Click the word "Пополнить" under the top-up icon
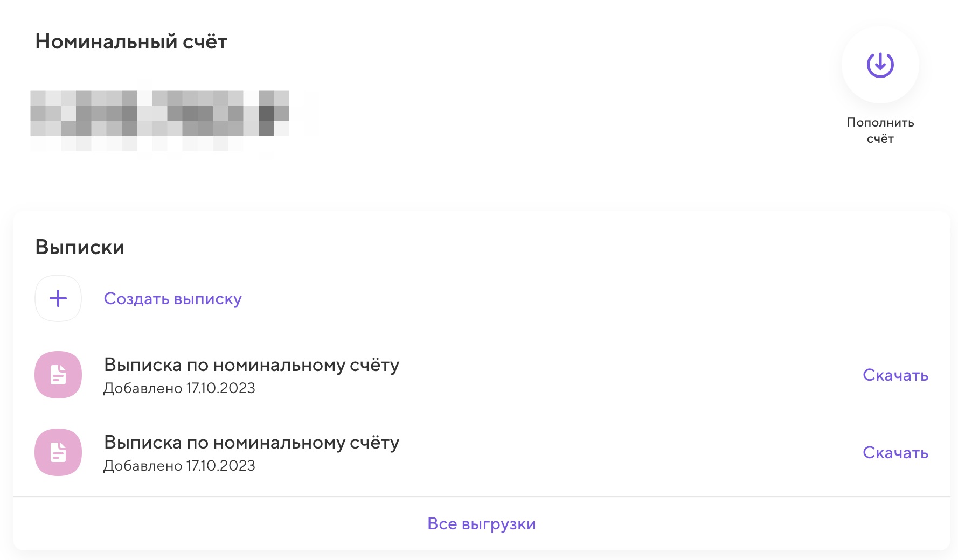The height and width of the screenshot is (560, 958). pos(880,123)
